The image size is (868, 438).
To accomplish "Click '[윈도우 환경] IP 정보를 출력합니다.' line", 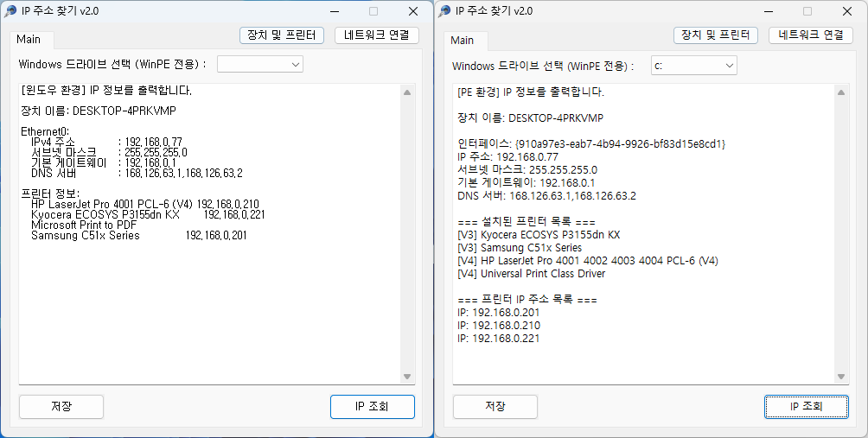I will [x=106, y=90].
